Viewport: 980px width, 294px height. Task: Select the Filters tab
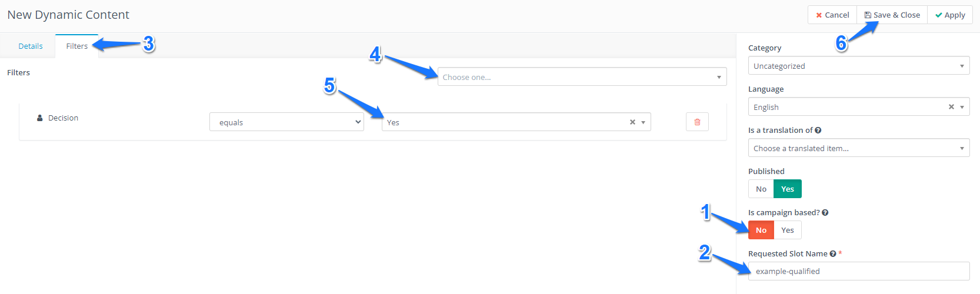click(x=77, y=46)
